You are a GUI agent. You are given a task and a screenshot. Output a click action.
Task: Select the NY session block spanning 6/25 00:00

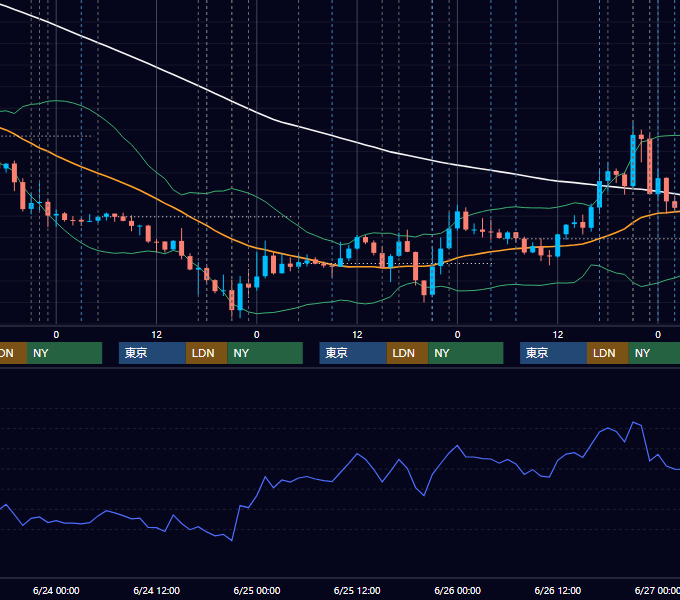(x=265, y=353)
